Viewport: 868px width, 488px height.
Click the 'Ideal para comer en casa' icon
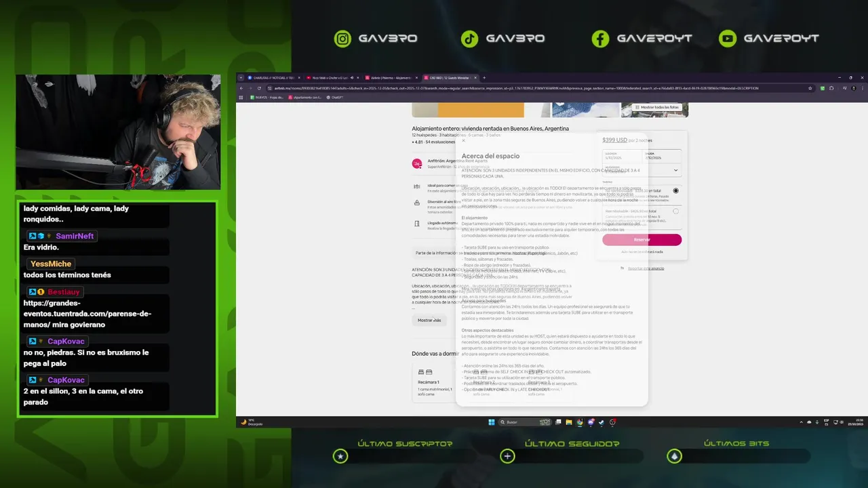[x=417, y=186]
